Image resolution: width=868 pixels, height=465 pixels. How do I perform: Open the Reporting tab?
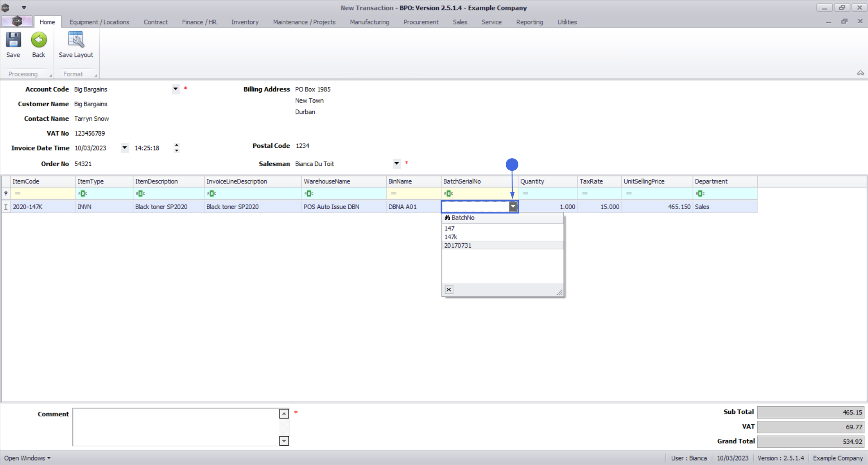point(529,22)
